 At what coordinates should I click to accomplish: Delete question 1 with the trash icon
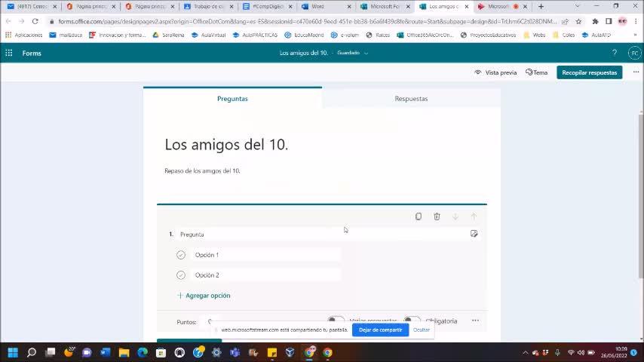tap(437, 216)
